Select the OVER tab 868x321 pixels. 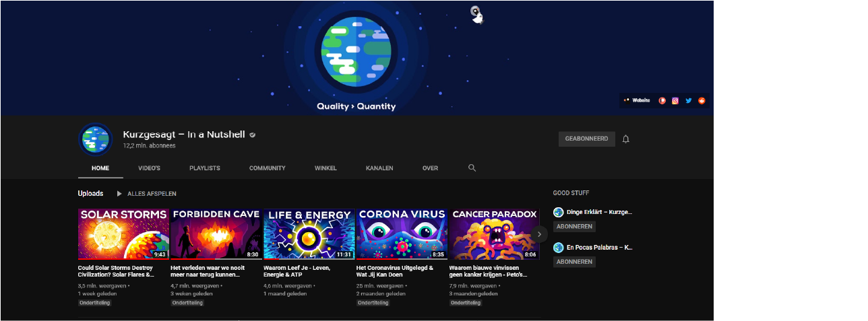pyautogui.click(x=430, y=168)
